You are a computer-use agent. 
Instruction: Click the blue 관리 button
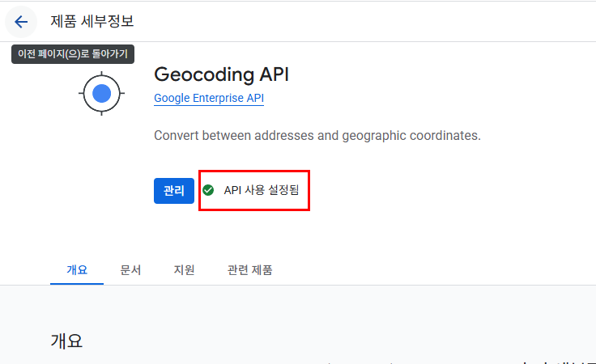coord(174,191)
